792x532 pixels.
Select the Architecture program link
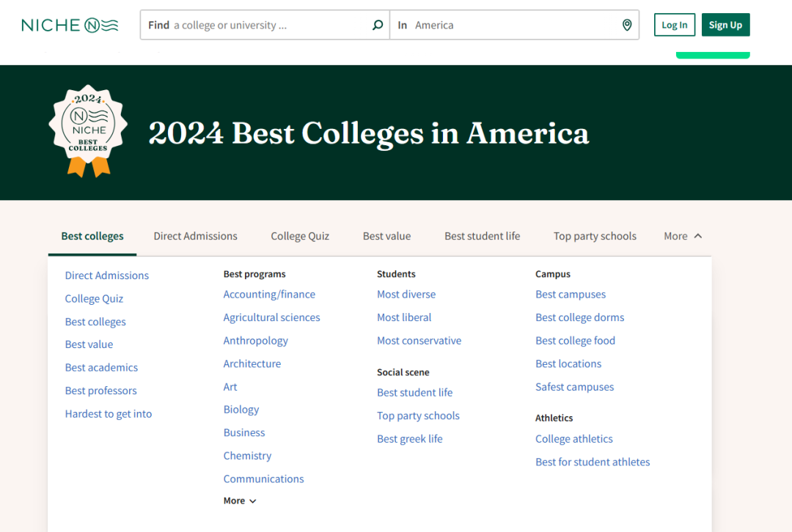252,363
